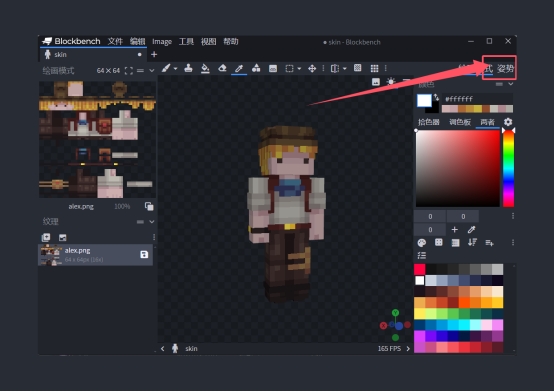The width and height of the screenshot is (554, 392).
Task: Collapse the 纹理 panel
Action: (152, 222)
